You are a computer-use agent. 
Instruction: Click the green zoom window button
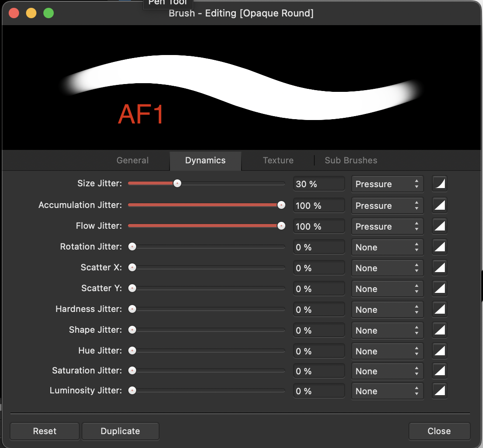(49, 13)
